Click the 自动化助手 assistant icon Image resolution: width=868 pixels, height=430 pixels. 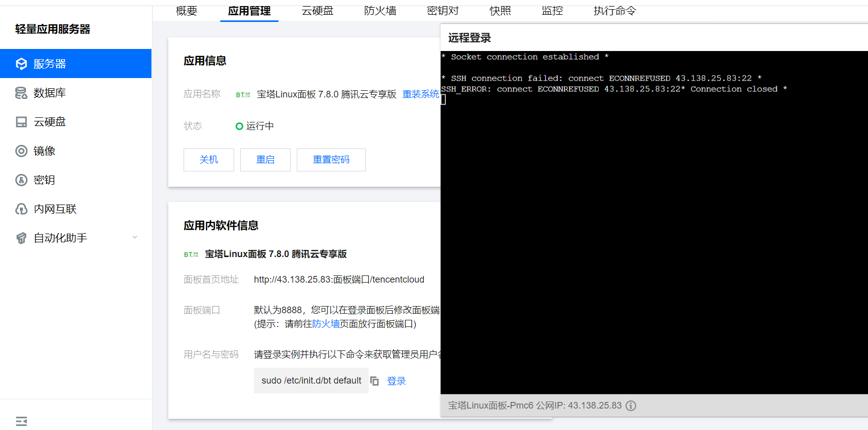click(x=21, y=238)
